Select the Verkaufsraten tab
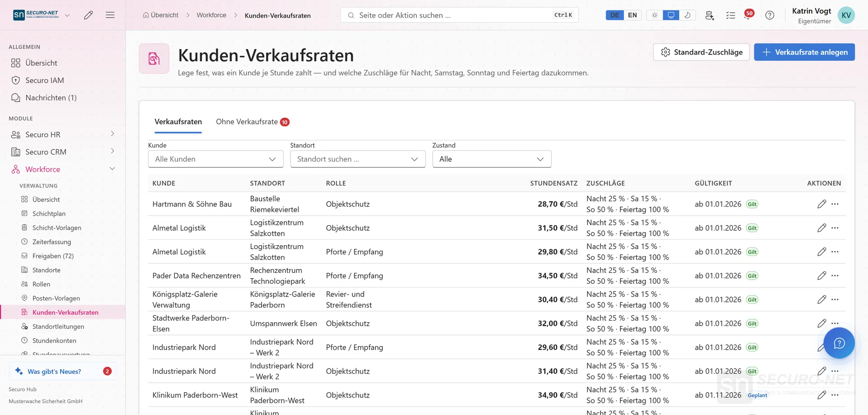Image resolution: width=868 pixels, height=415 pixels. (x=178, y=122)
